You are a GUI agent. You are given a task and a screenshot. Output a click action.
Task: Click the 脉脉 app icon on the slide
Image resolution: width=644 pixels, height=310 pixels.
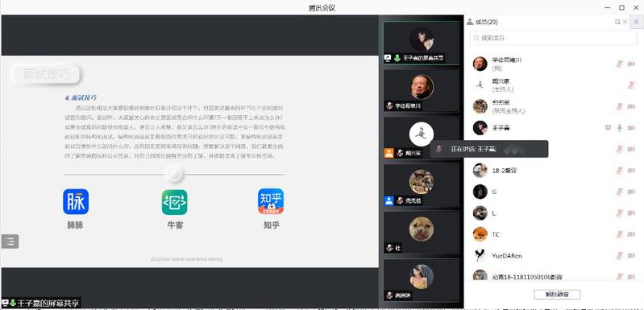click(x=76, y=202)
